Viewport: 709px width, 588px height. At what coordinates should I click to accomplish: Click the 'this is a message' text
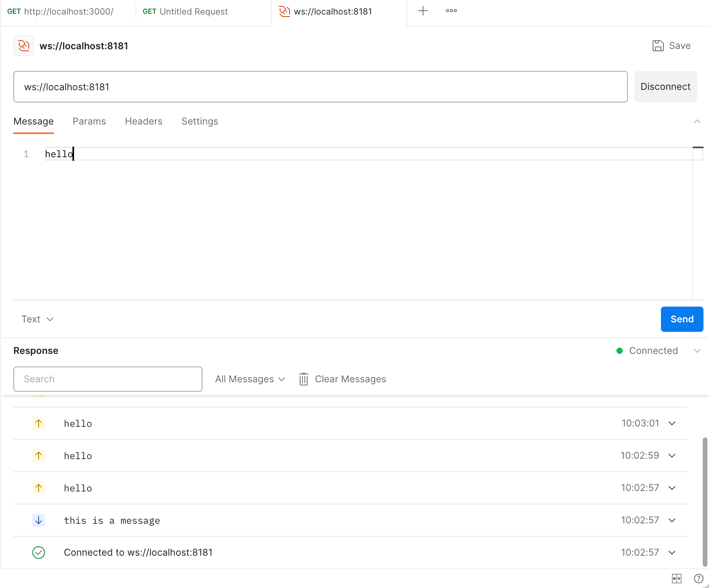click(x=112, y=521)
